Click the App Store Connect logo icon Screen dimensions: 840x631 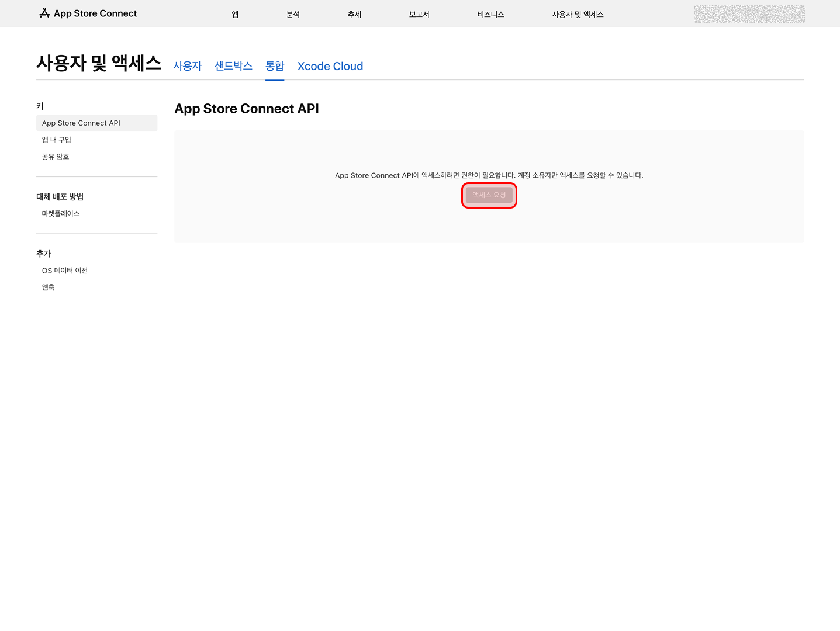pos(44,13)
